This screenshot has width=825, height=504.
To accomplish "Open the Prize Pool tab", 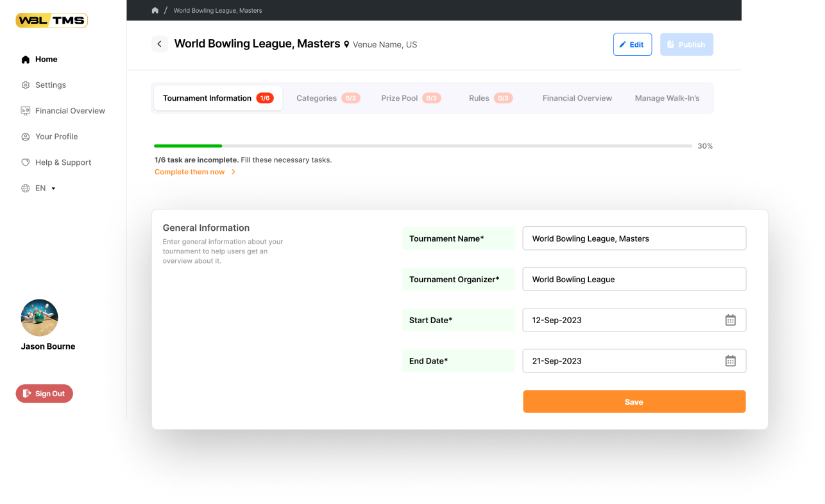I will point(411,98).
